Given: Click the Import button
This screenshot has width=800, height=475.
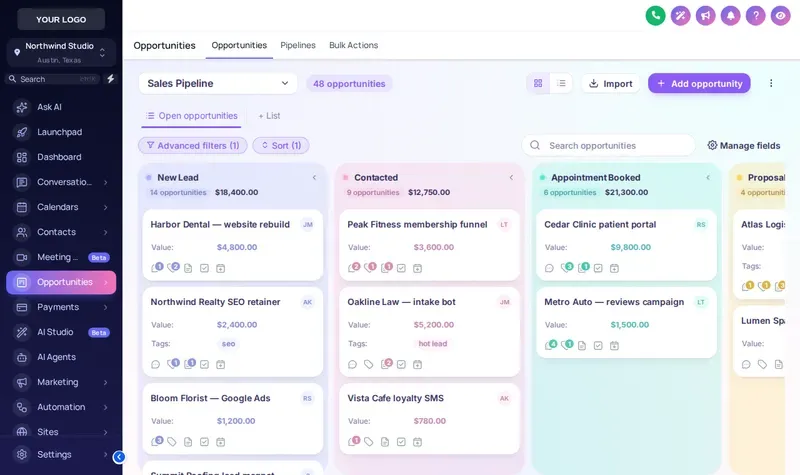Looking at the screenshot, I should tap(611, 83).
